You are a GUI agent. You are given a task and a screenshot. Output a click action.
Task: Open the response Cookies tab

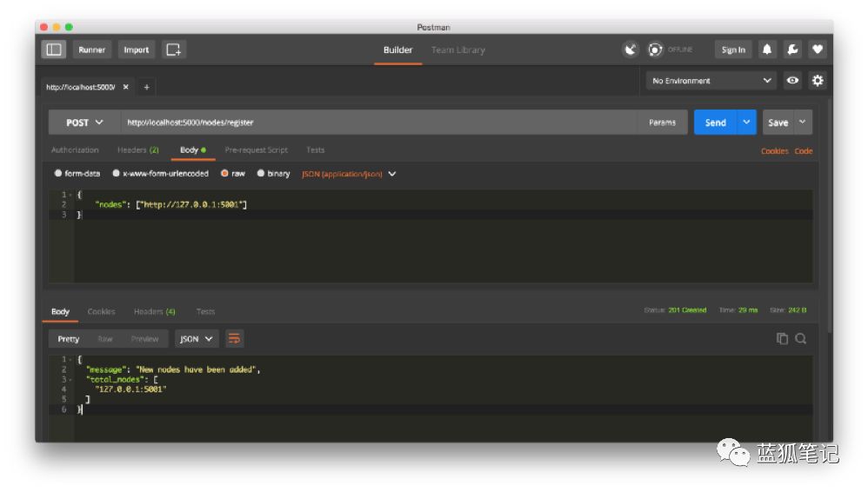(101, 311)
